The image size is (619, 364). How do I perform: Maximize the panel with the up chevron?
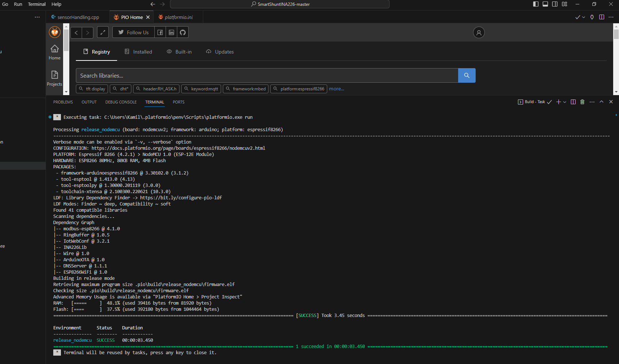pyautogui.click(x=601, y=102)
